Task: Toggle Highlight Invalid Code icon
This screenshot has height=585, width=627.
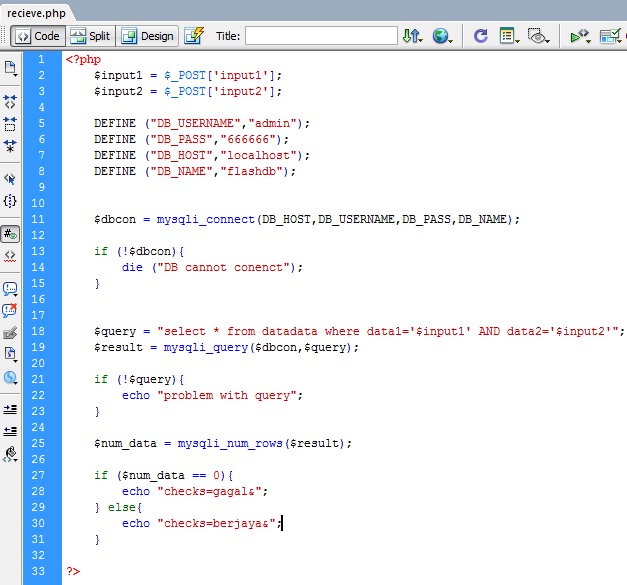Action: tap(10, 256)
